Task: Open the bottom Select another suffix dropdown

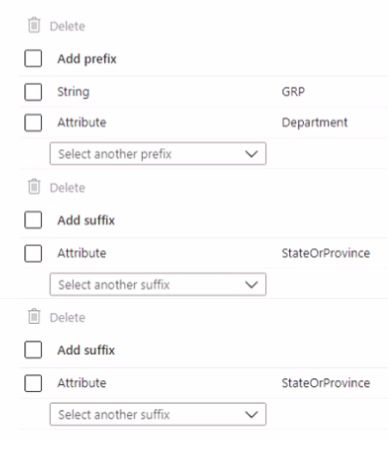Action: (x=158, y=414)
